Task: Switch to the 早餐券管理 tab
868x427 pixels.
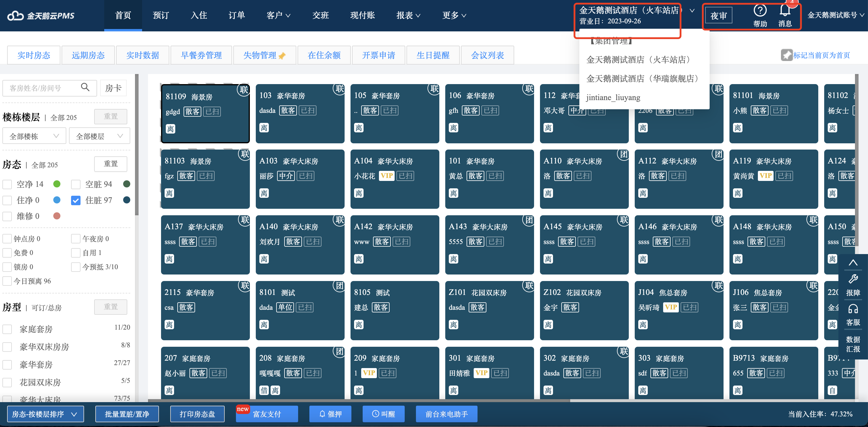Action: point(201,55)
